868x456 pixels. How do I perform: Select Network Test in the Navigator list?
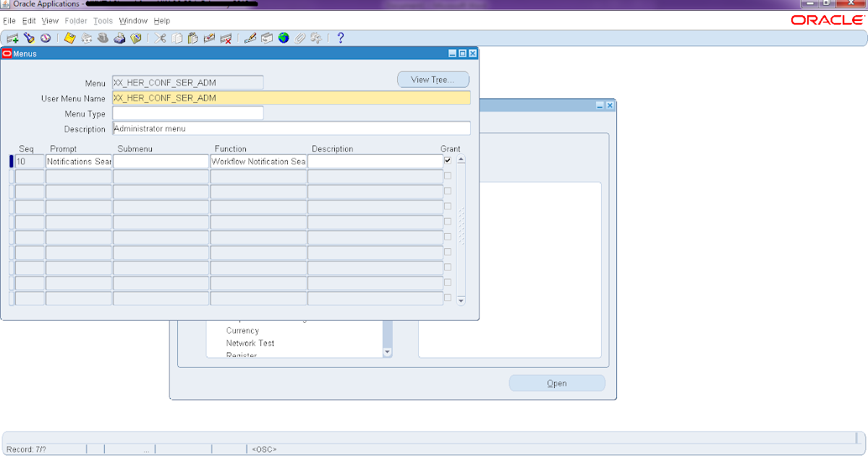click(x=250, y=343)
